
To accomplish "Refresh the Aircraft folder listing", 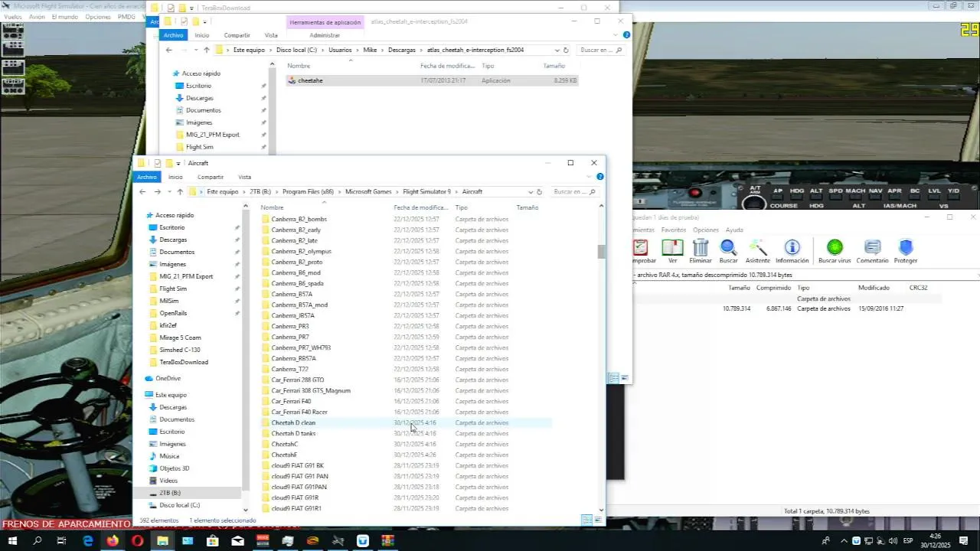I will coord(539,191).
